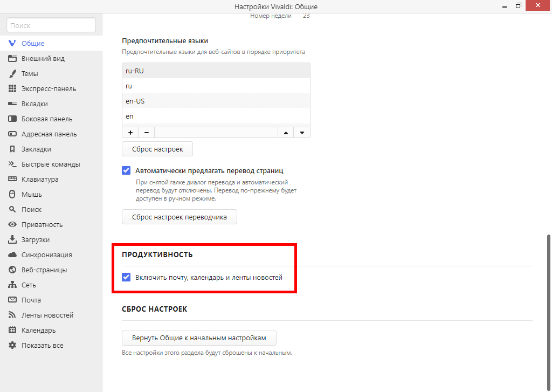Screen dimensions: 552x392
Task: Click the settings search field
Action: point(51,25)
